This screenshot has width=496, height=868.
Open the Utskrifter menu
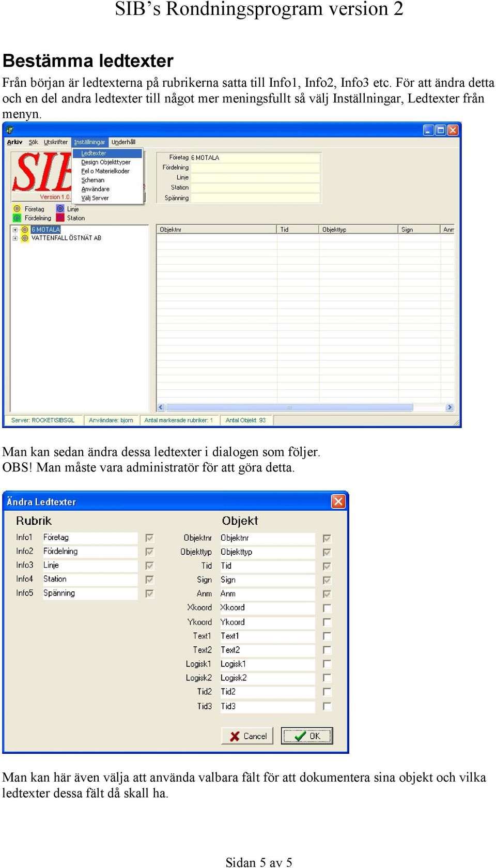pos(56,142)
